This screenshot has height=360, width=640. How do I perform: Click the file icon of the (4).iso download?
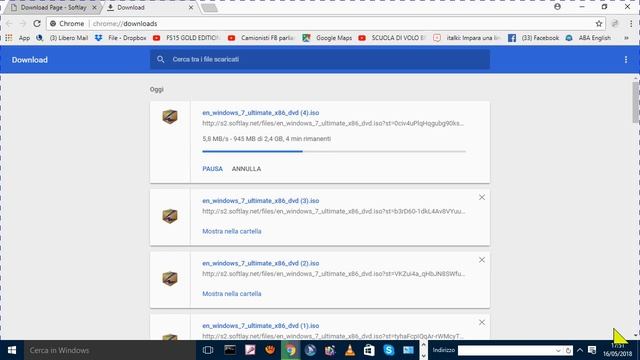170,117
